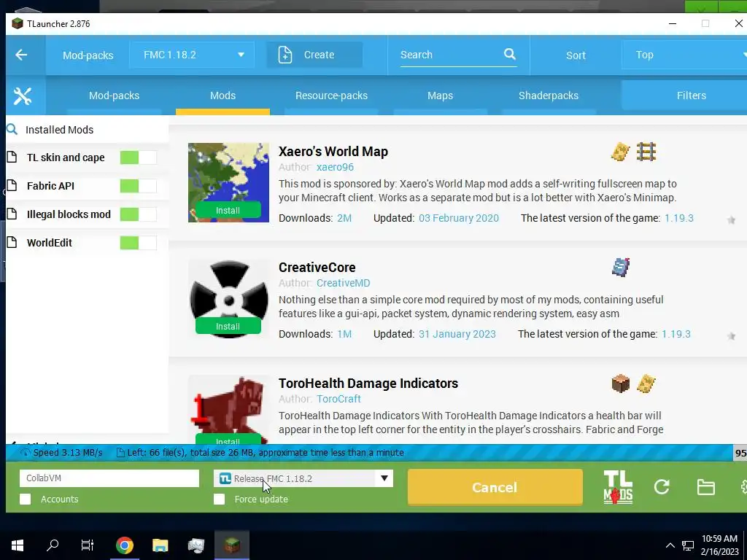This screenshot has width=747, height=560.
Task: Click the yellow ticket icon on ToroHealth
Action: click(646, 384)
